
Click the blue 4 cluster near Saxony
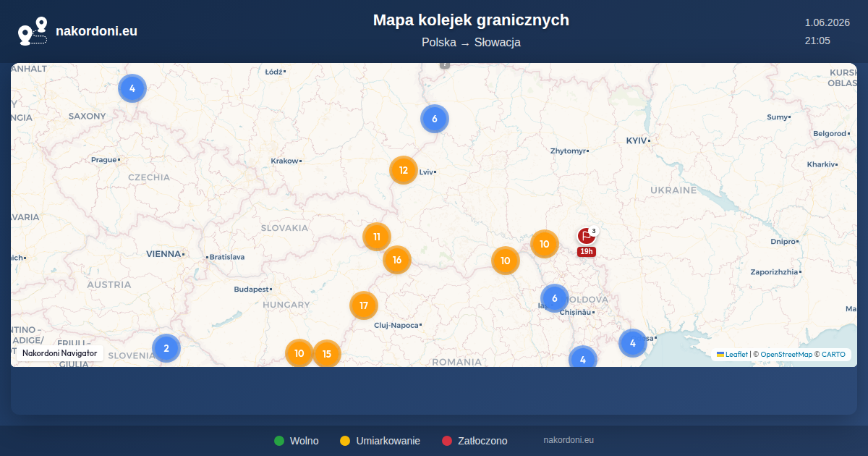tap(132, 88)
